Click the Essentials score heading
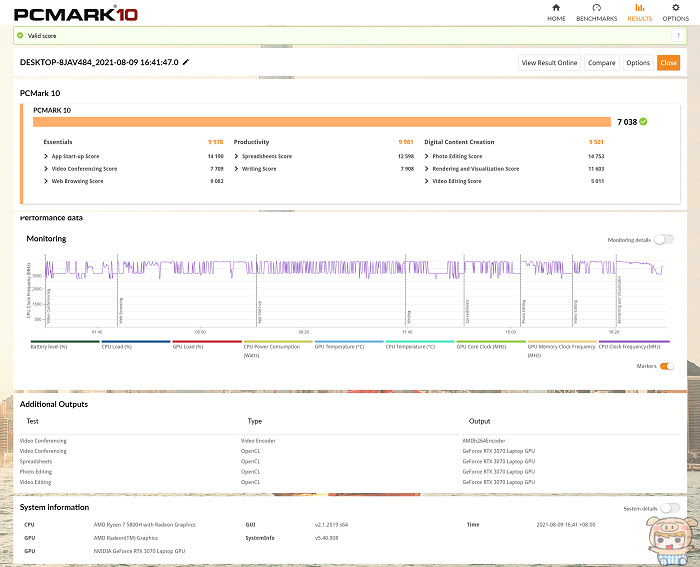Screen dimensions: 700x567 click(x=58, y=142)
